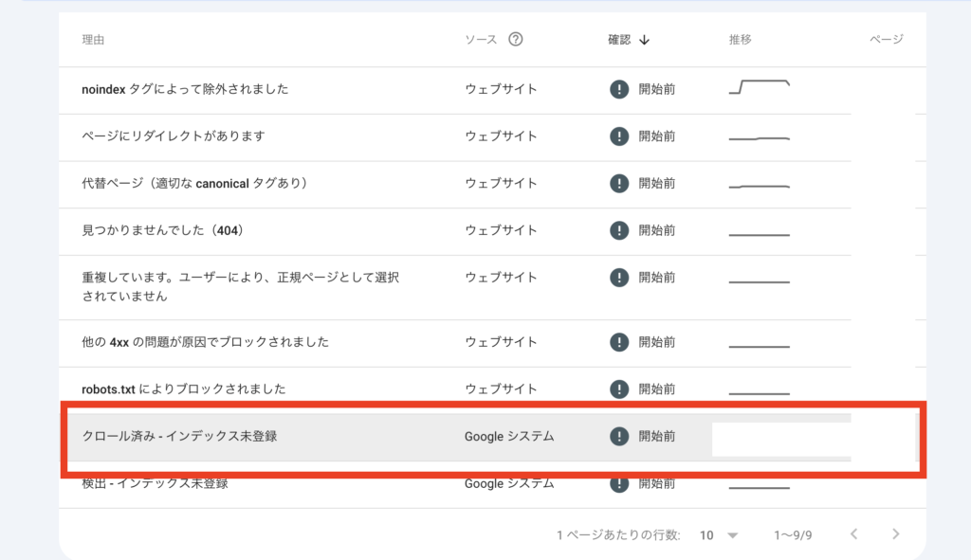Image resolution: width=971 pixels, height=560 pixels.
Task: Open the rows-per-page dropdown showing 10
Action: tap(719, 535)
